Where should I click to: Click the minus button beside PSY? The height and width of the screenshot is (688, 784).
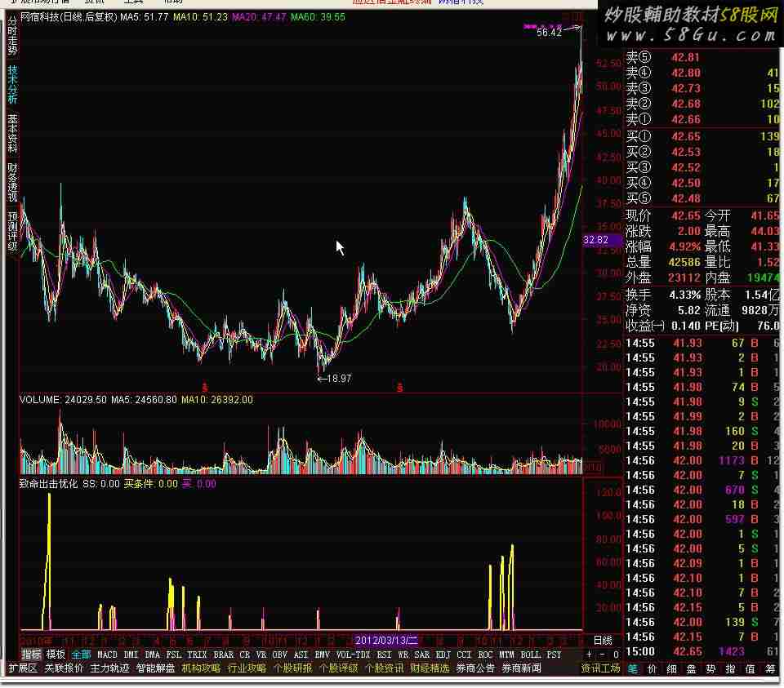602,654
